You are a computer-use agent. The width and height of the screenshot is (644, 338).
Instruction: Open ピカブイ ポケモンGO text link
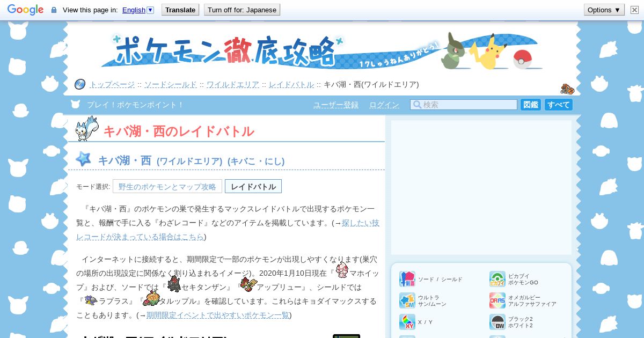coord(523,280)
